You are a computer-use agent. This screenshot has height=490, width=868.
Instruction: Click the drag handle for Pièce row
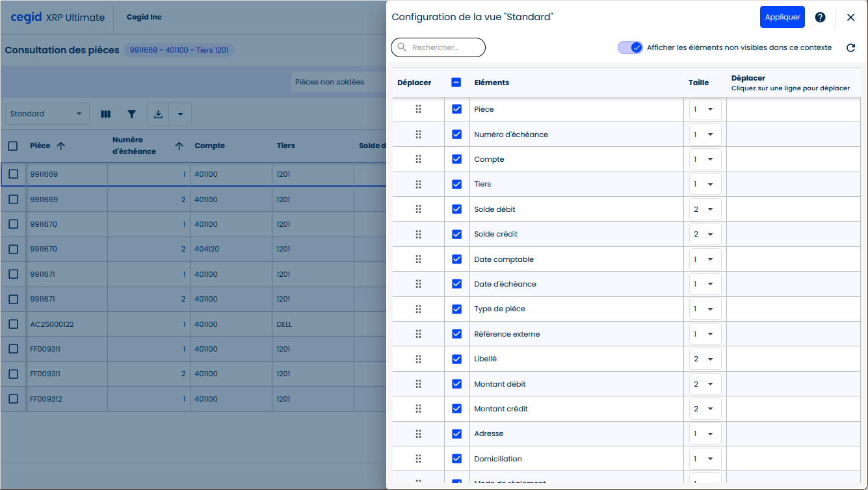[x=418, y=109]
